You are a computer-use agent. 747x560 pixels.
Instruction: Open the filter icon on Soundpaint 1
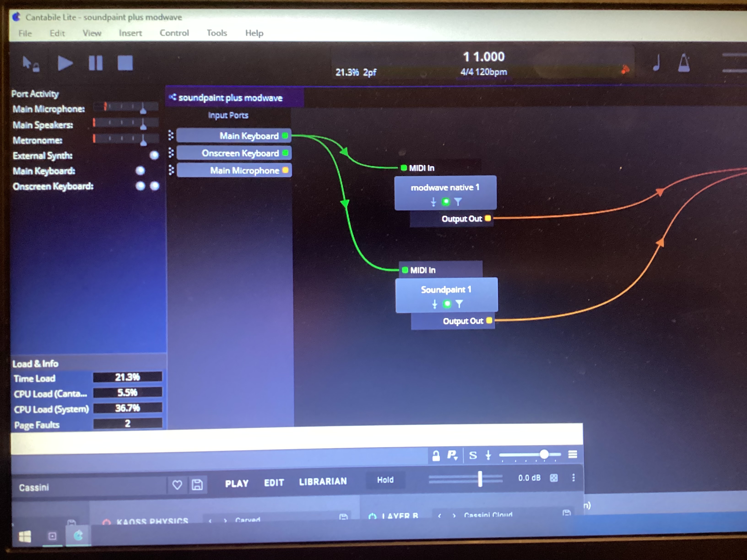tap(459, 304)
